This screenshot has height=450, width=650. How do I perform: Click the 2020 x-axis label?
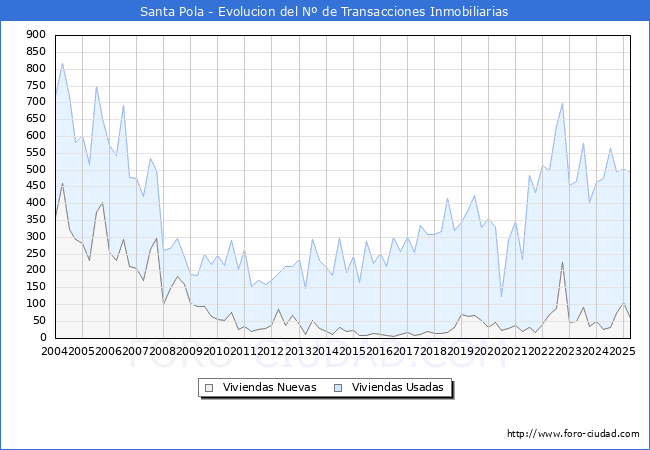[x=488, y=351]
